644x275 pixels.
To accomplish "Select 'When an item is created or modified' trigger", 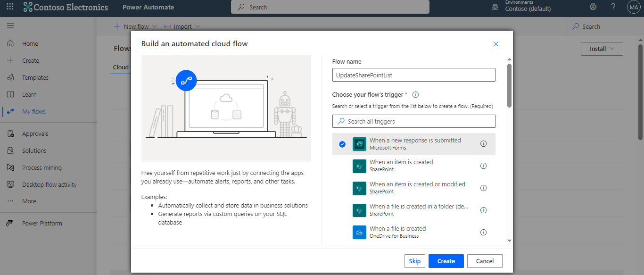I will [x=417, y=188].
